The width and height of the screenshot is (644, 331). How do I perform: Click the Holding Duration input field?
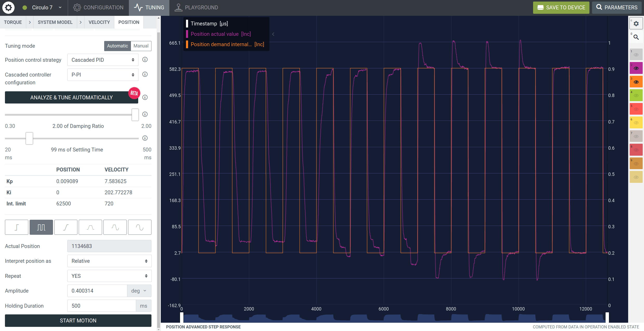[x=102, y=306]
